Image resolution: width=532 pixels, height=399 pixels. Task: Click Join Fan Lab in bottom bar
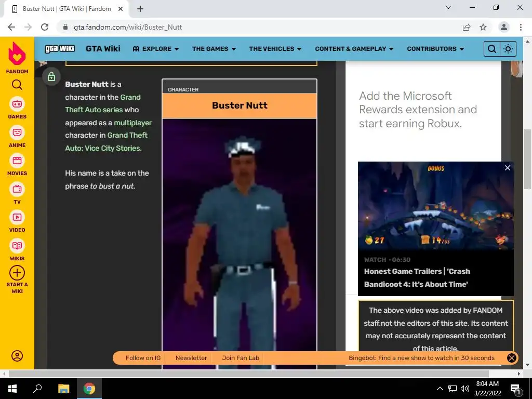pos(241,358)
